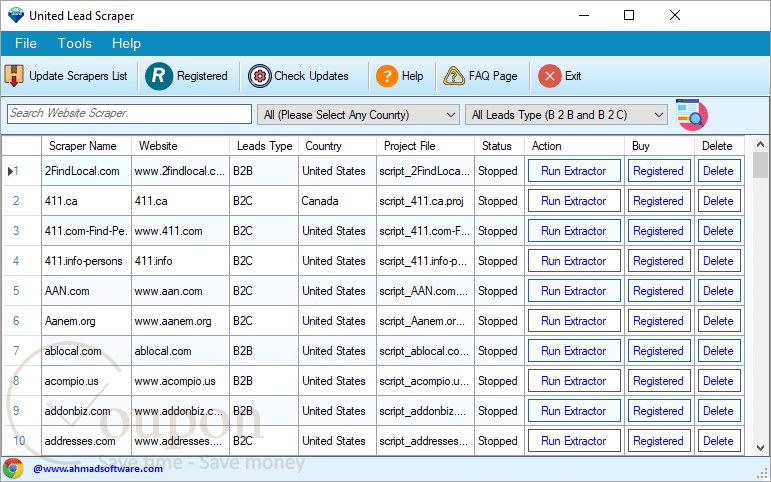Click the red X Exit icon
This screenshot has height=482, width=771.
(x=550, y=76)
